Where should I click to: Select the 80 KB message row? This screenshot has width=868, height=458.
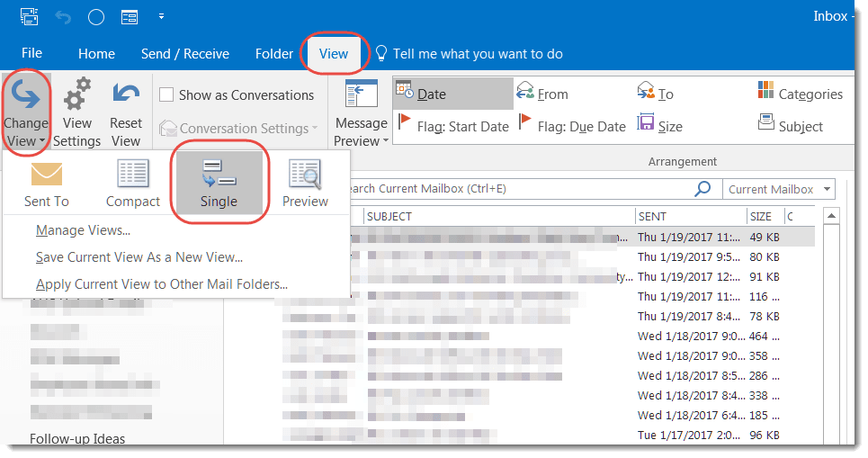581,257
